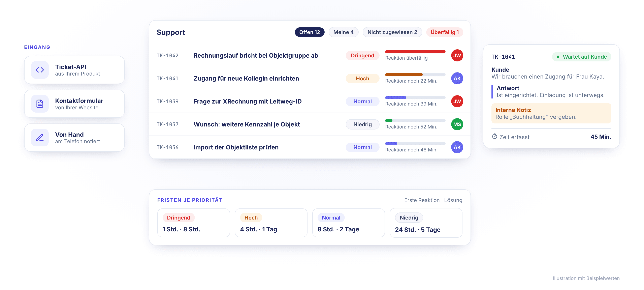Click the Niedrig badge on TK-1037
Viewport: 644px width, 290px height.
pyautogui.click(x=362, y=125)
